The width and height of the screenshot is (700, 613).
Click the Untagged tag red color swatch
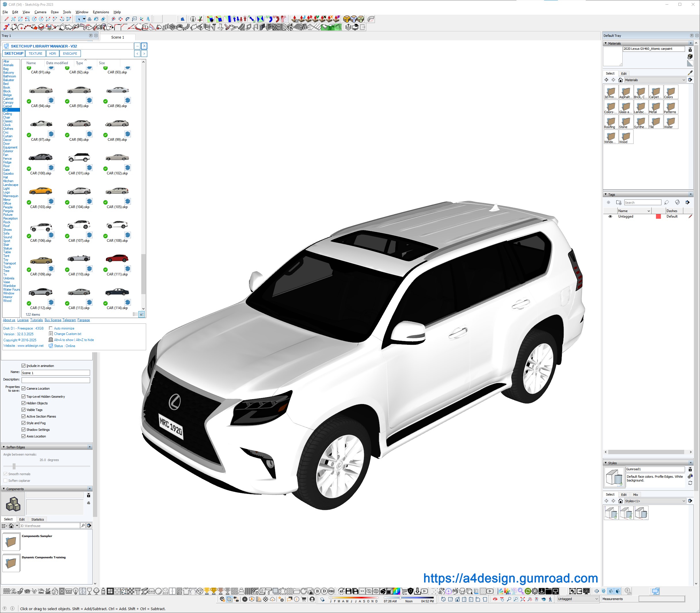click(658, 216)
